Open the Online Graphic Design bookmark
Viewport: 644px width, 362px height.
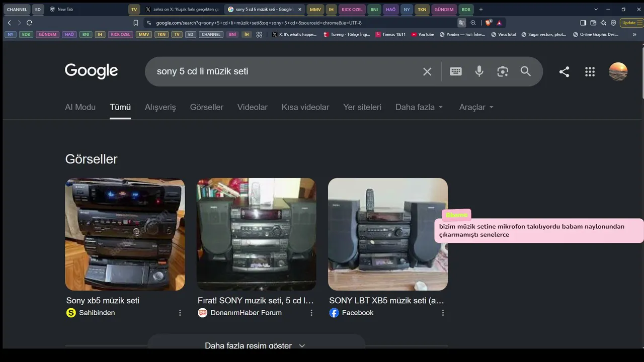595,35
